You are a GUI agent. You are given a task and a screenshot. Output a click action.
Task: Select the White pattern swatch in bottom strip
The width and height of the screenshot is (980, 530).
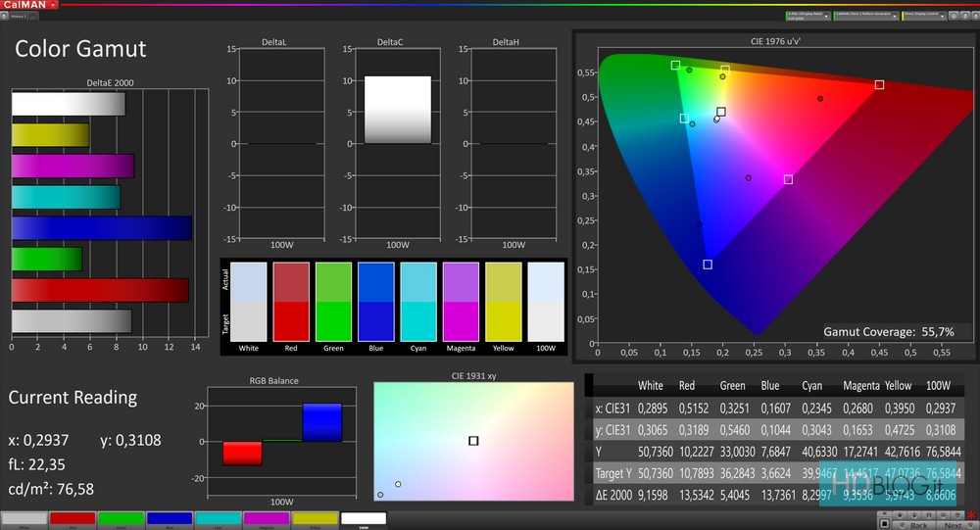pos(24,518)
